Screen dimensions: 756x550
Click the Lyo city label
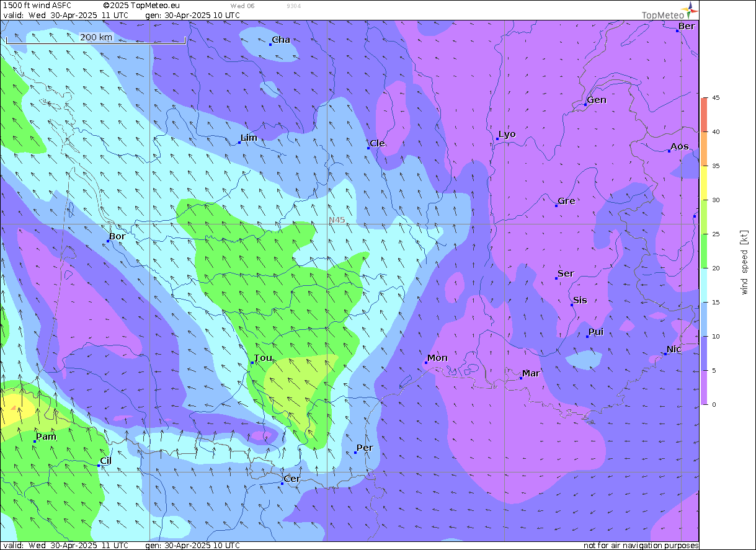507,134
